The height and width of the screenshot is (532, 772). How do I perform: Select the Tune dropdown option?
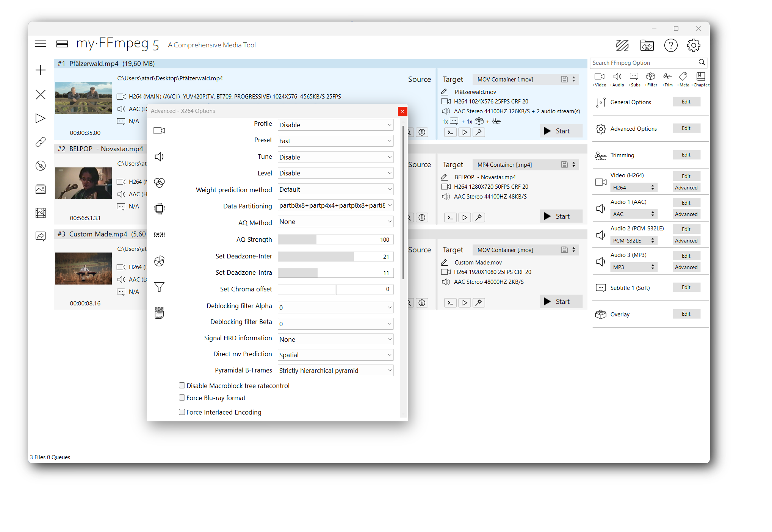[x=335, y=156]
